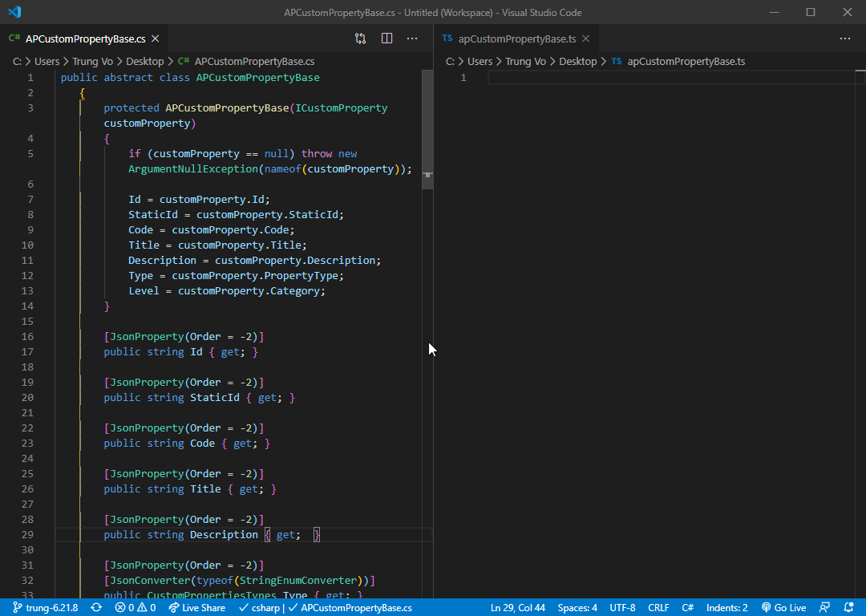Open changes compare icon in left editor toolbar

coord(360,38)
